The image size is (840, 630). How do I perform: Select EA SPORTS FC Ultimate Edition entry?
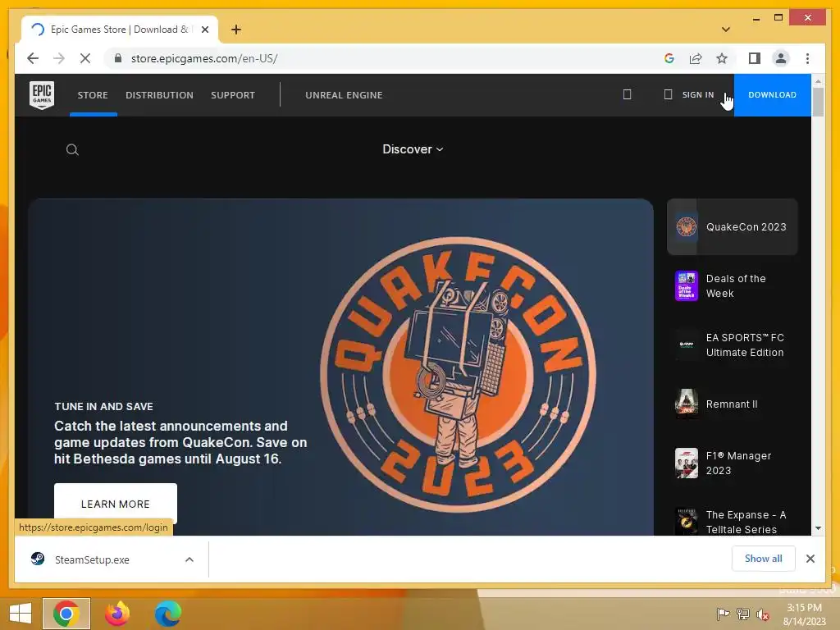733,345
